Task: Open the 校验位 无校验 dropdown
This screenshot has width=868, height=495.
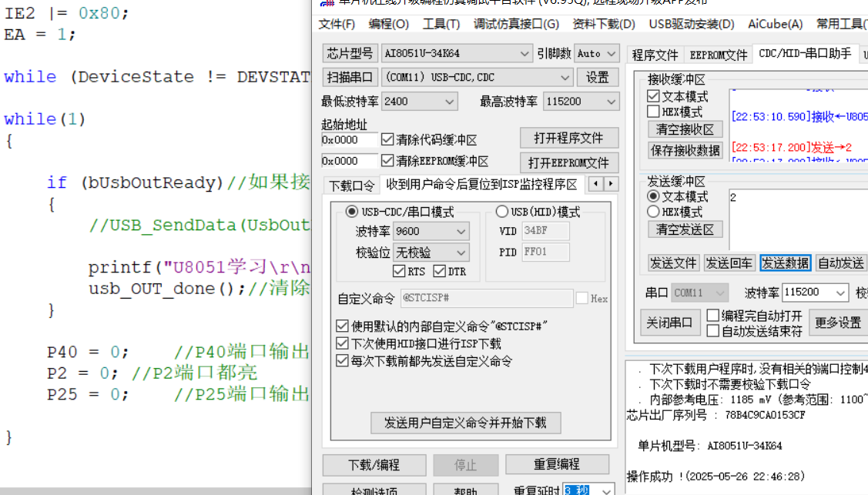Action: (x=431, y=253)
